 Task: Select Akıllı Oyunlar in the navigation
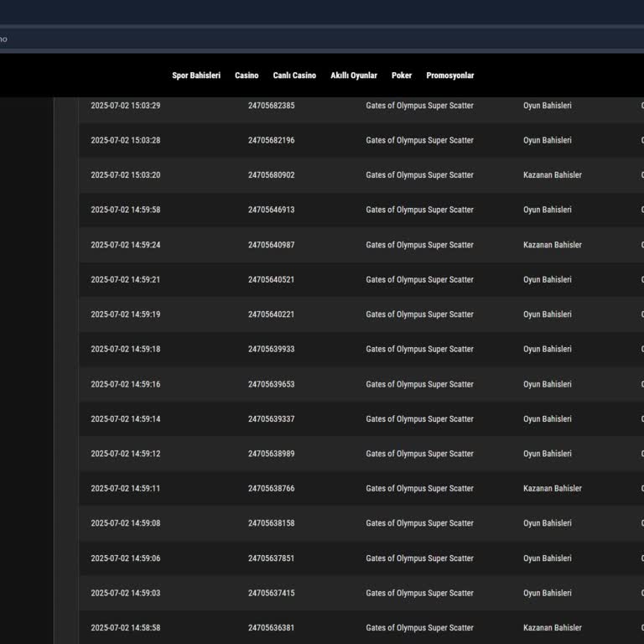coord(354,75)
